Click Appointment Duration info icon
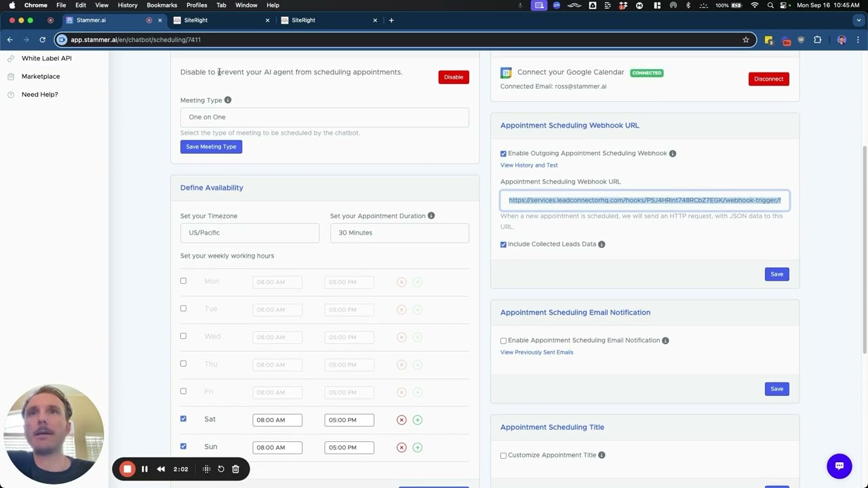The image size is (868, 488). tap(431, 216)
